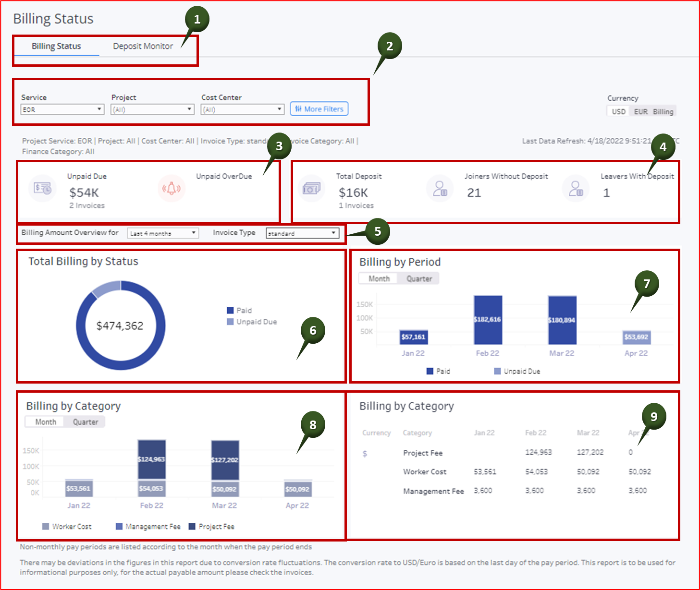Click the Feb 22 bar in Billing by Period
The height and width of the screenshot is (590, 700).
tap(487, 319)
